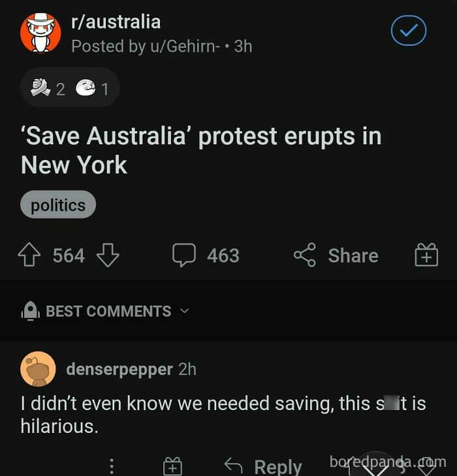This screenshot has width=457, height=476.
Task: Open the post's 463 comments
Action: 206,255
